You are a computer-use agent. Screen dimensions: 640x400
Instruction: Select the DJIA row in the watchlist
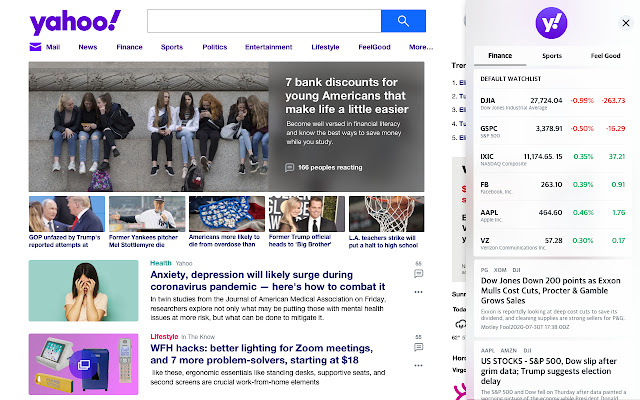pyautogui.click(x=552, y=102)
